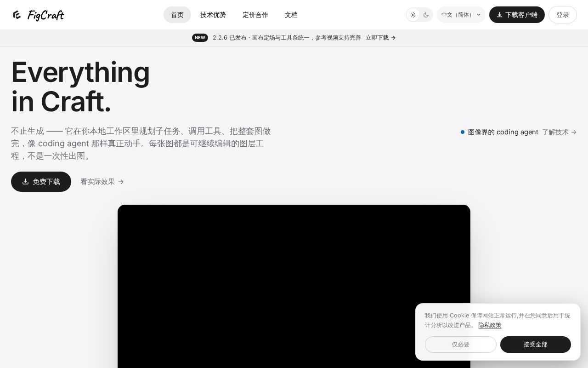This screenshot has width=588, height=368.
Task: Click the 看实际效果 link
Action: (102, 182)
